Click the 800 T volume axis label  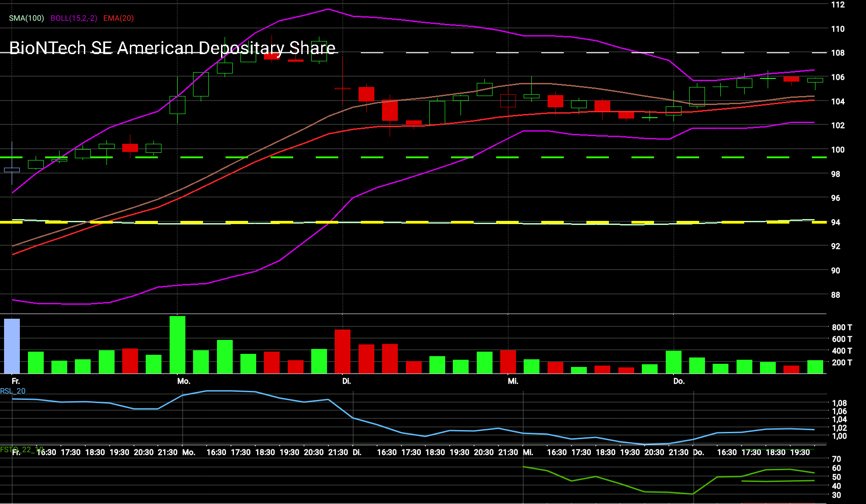(x=842, y=327)
